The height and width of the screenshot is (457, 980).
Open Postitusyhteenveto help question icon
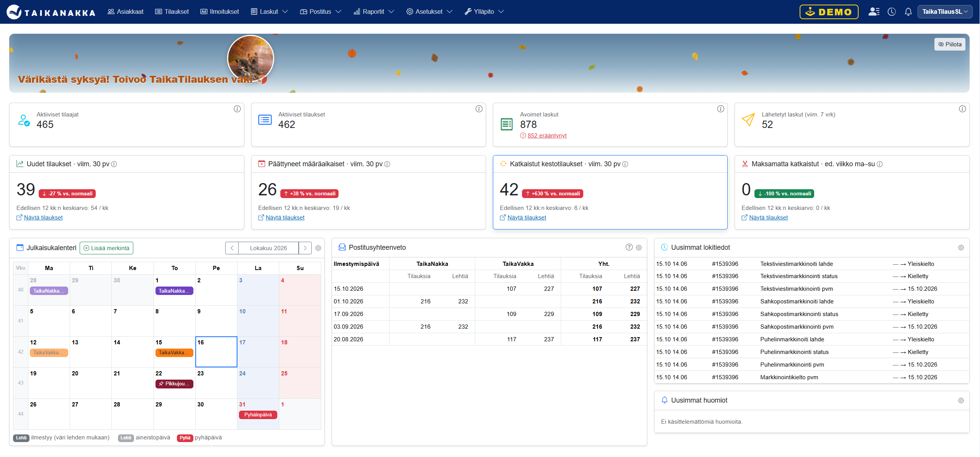pyautogui.click(x=629, y=247)
